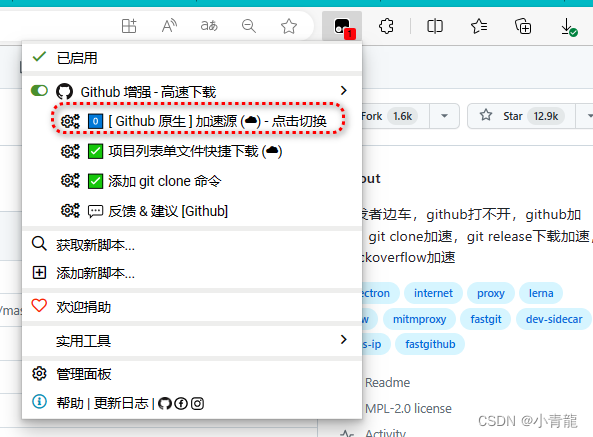Click the read aloud icon

169,26
